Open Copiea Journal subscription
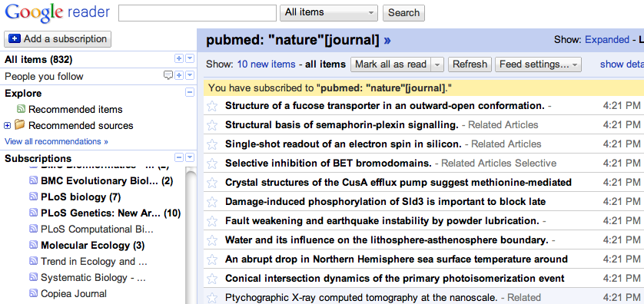644x304 pixels. [74, 294]
